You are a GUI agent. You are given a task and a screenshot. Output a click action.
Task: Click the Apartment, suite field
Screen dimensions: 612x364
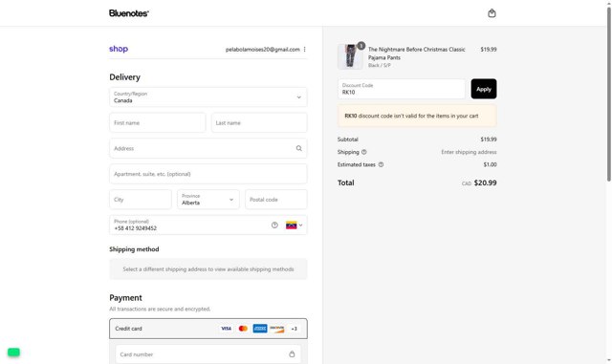click(x=208, y=174)
